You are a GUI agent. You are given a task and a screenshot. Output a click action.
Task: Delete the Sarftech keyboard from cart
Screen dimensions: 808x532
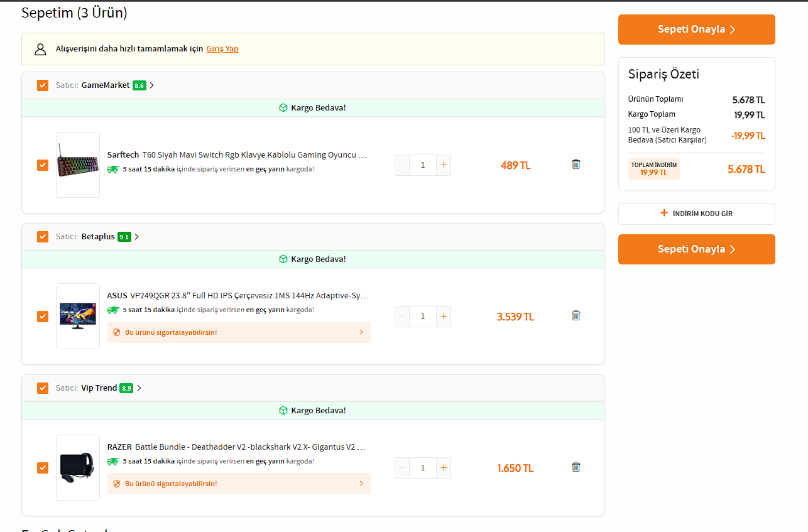tap(576, 164)
